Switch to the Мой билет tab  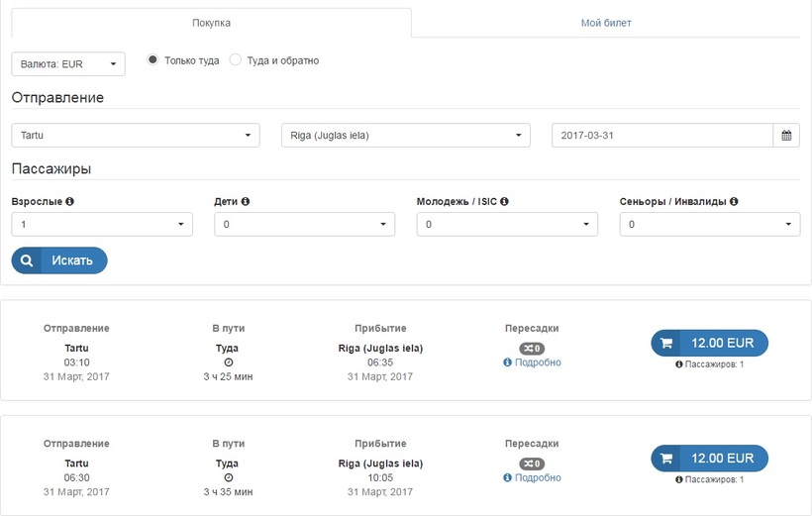click(605, 23)
